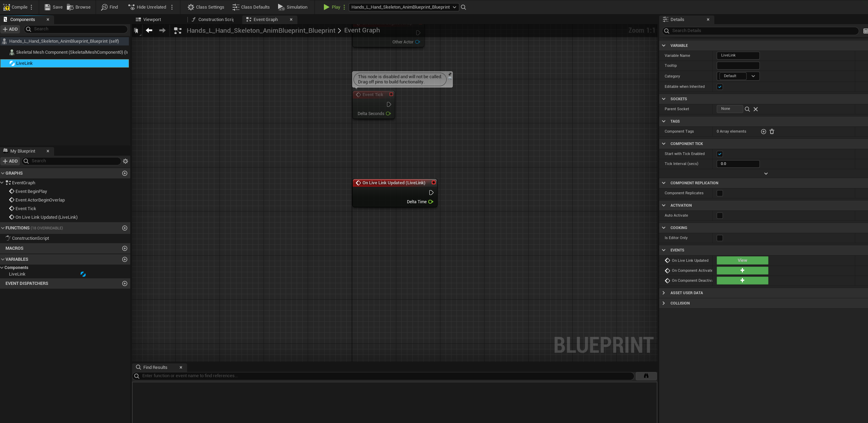Start a Simulation session
Image resolution: width=868 pixels, height=423 pixels.
(x=293, y=7)
